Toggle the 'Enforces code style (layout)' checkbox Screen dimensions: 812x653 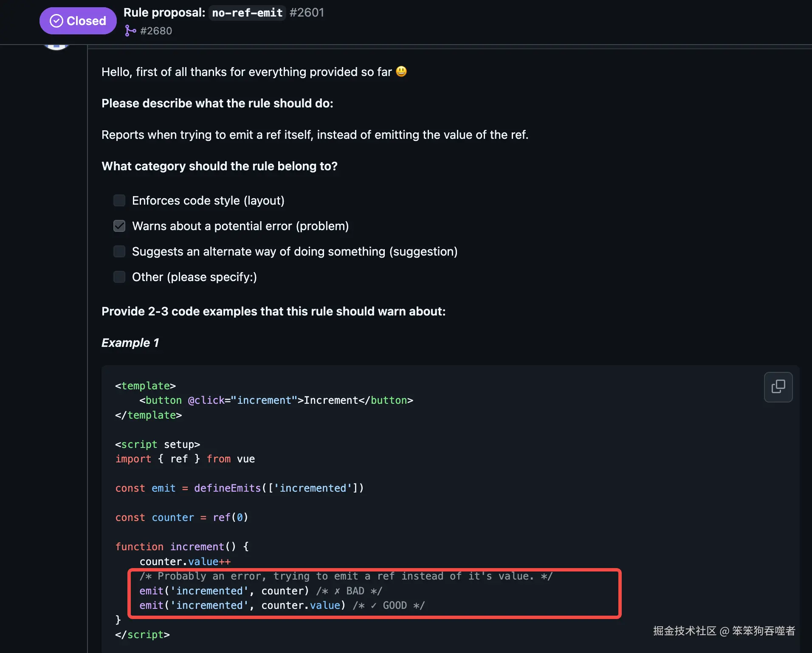[x=119, y=200]
